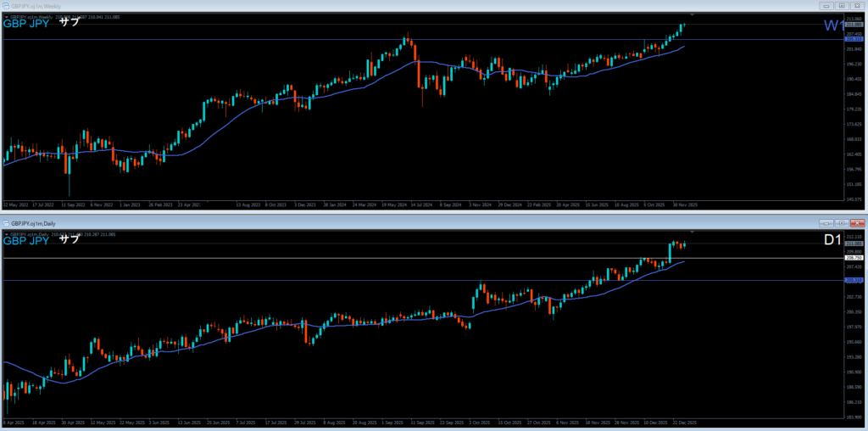Expand the one-click trading arrow in Daily chart

pos(6,234)
